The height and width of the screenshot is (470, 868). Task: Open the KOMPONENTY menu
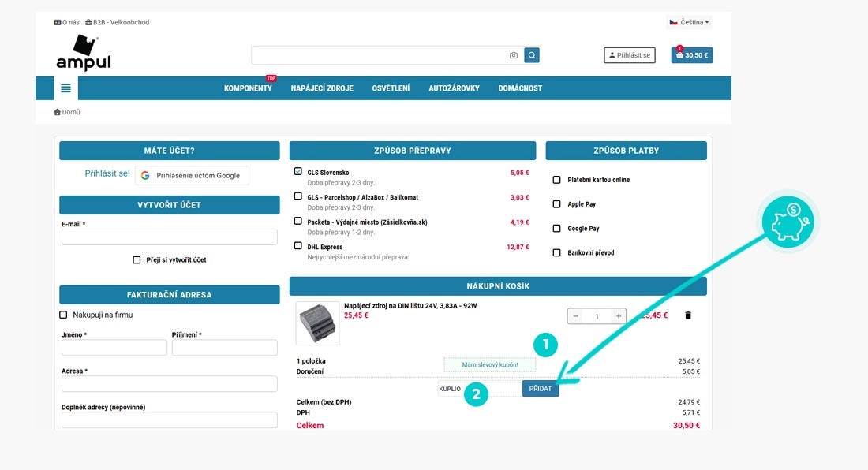(248, 88)
